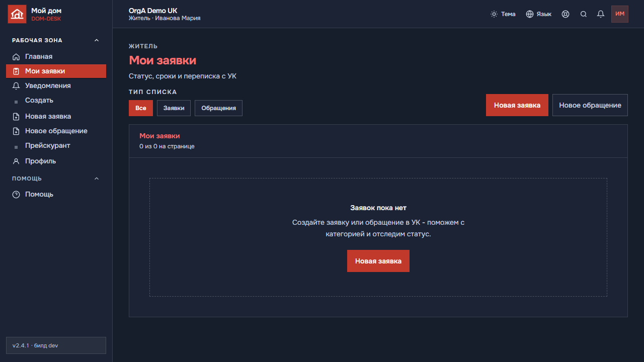Toggle the Тема theme switcher
This screenshot has height=362, width=644.
tap(503, 14)
